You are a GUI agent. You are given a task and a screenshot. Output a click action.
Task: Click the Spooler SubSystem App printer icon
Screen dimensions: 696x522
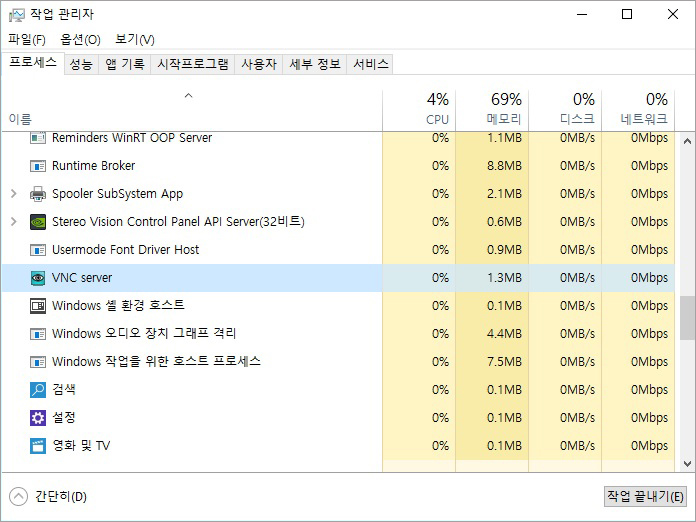coord(38,194)
